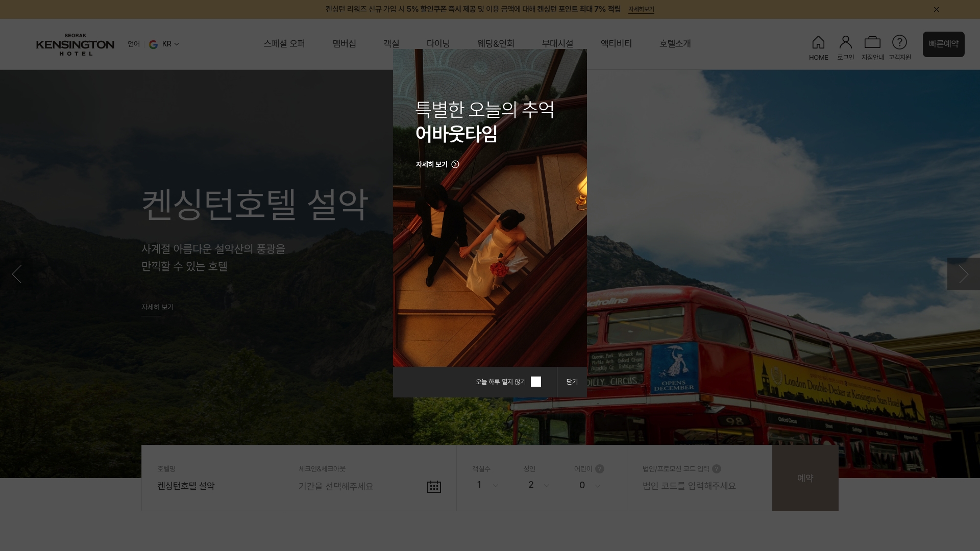Image resolution: width=980 pixels, height=551 pixels.
Task: Go to previous slide arrow
Action: [x=17, y=274]
